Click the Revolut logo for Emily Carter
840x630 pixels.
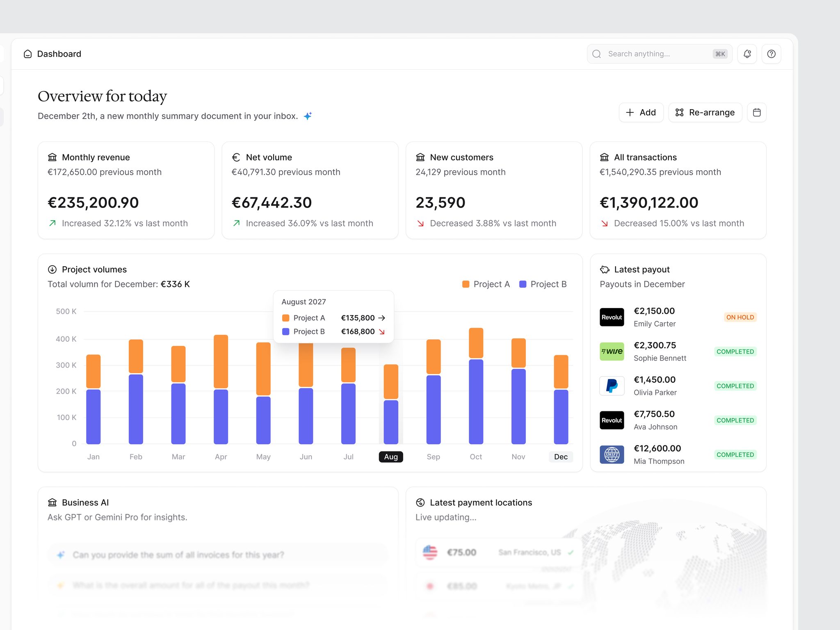[612, 317]
